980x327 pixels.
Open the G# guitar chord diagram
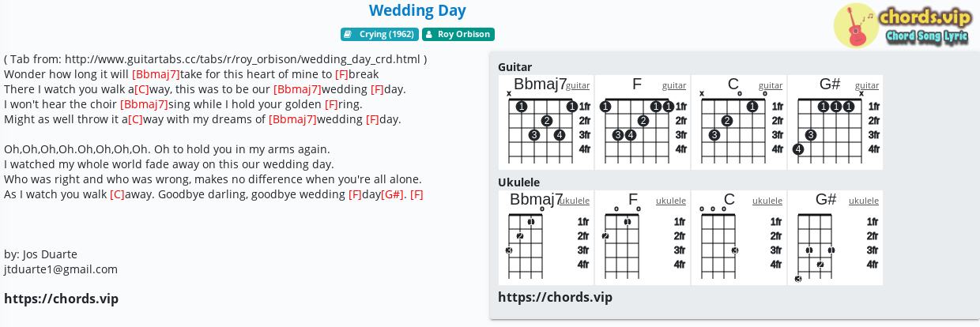(835, 122)
